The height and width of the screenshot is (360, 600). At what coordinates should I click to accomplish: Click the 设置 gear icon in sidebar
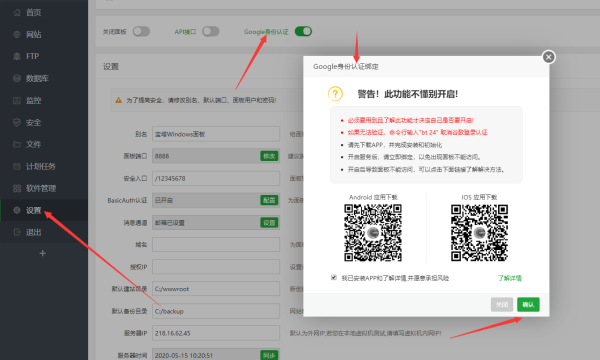point(17,210)
